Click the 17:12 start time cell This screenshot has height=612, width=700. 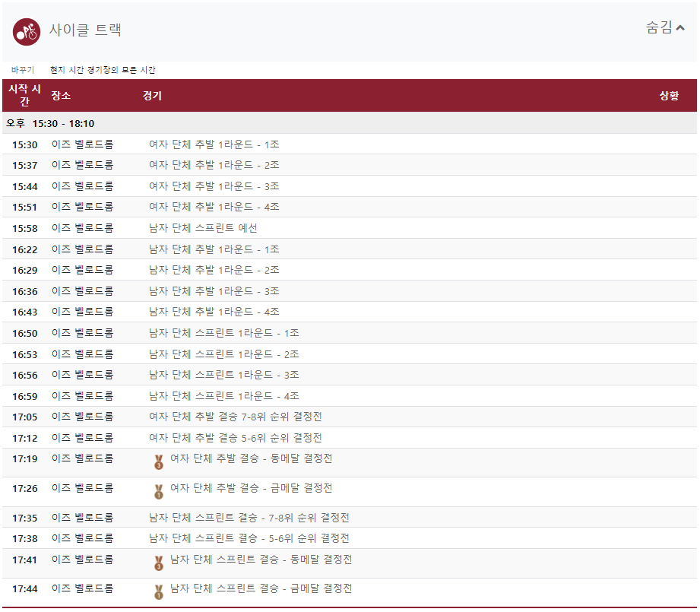(24, 438)
